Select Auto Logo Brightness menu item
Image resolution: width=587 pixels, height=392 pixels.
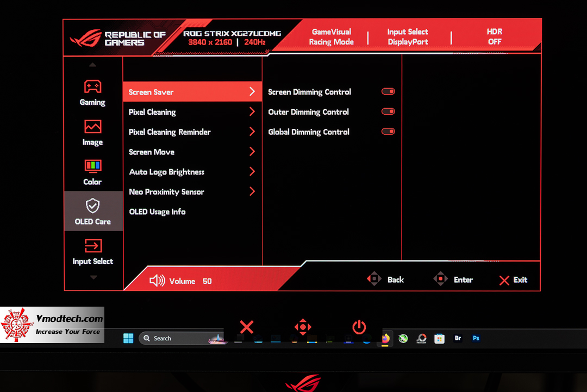point(192,172)
